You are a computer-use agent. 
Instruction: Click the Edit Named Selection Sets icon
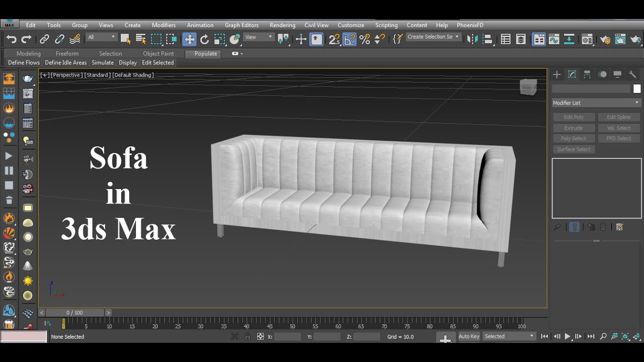click(x=397, y=39)
